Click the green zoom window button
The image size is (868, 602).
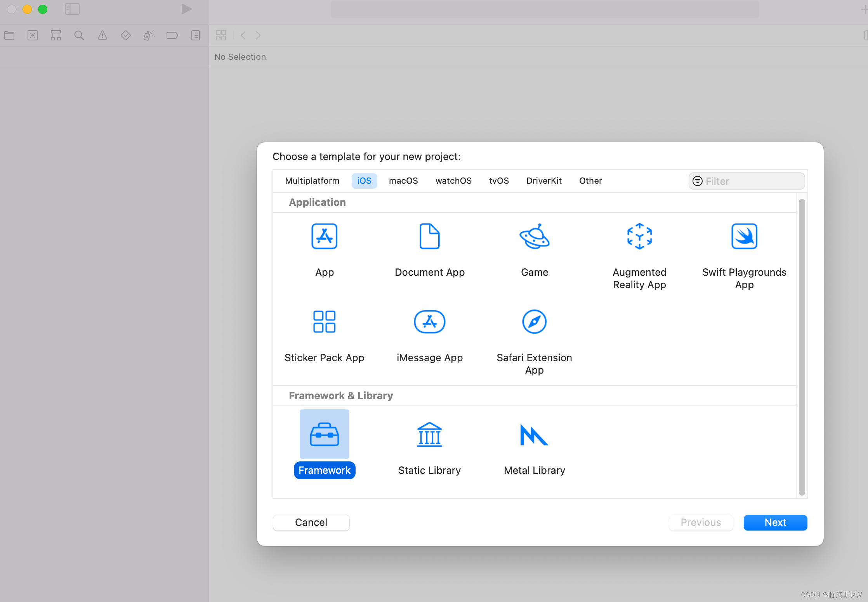[43, 9]
